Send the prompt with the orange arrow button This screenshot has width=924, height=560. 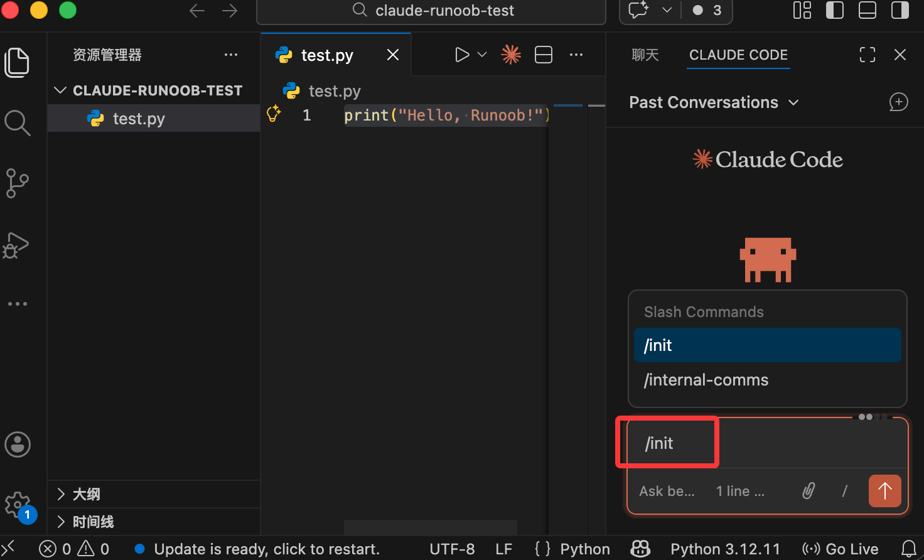884,491
